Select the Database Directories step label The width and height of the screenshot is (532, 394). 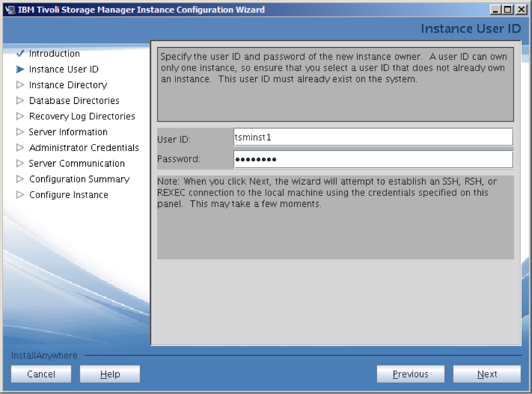pyautogui.click(x=74, y=101)
